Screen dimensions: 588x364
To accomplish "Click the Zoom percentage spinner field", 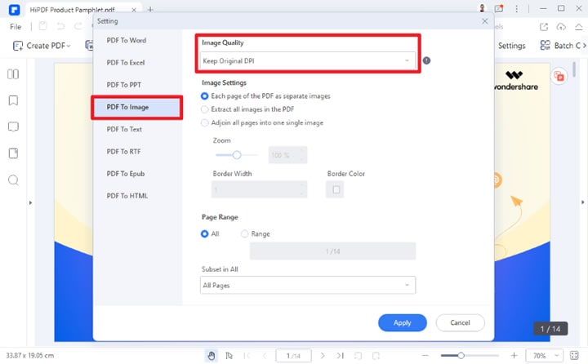I will [x=287, y=155].
